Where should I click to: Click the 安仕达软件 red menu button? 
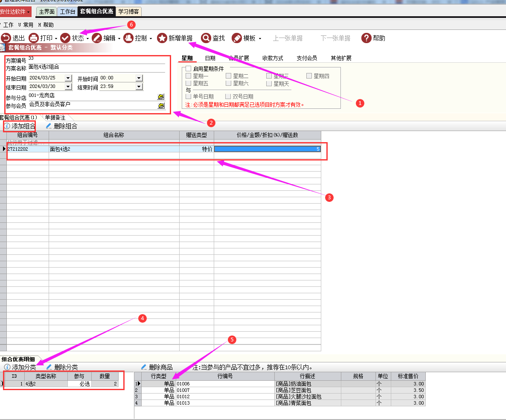click(x=15, y=12)
